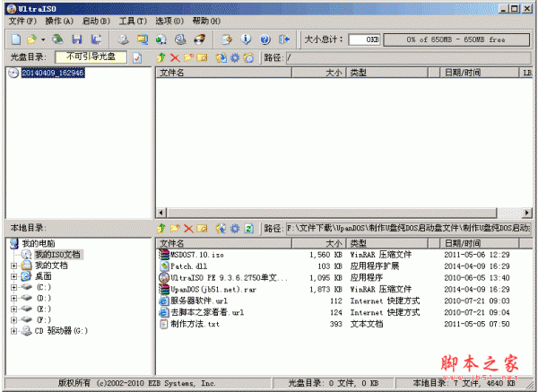The image size is (538, 392).
Task: Click the disc list scroll left arrow
Action: (x=161, y=213)
